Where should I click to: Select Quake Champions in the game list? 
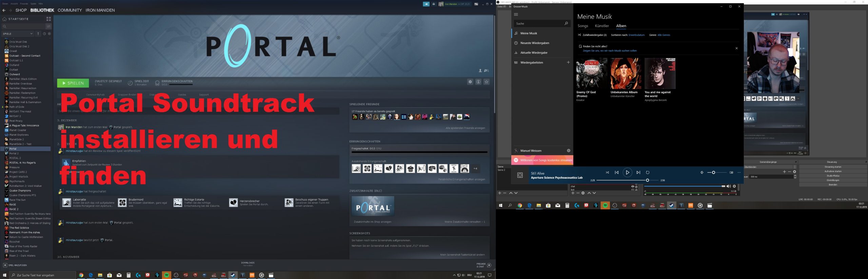[20, 191]
